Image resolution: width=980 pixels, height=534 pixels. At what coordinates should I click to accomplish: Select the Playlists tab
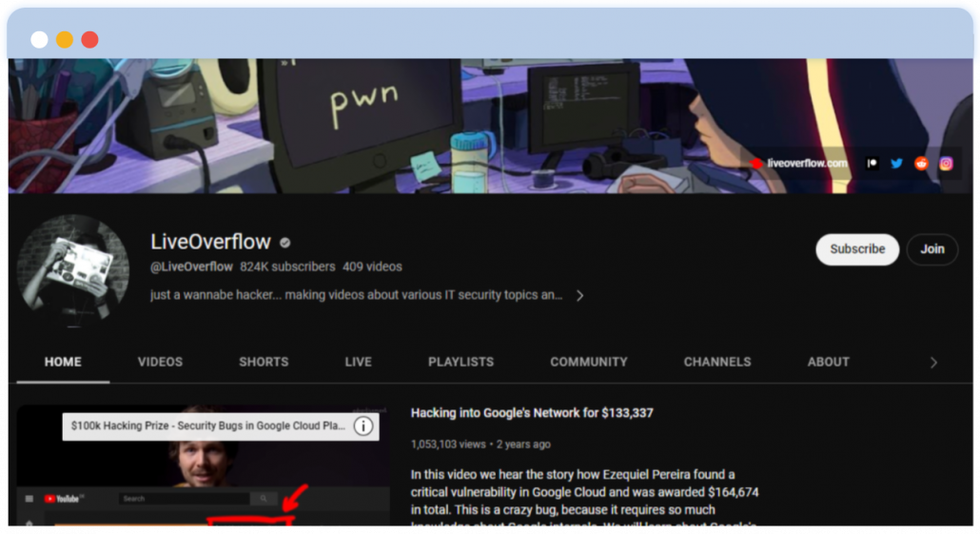pyautogui.click(x=461, y=362)
